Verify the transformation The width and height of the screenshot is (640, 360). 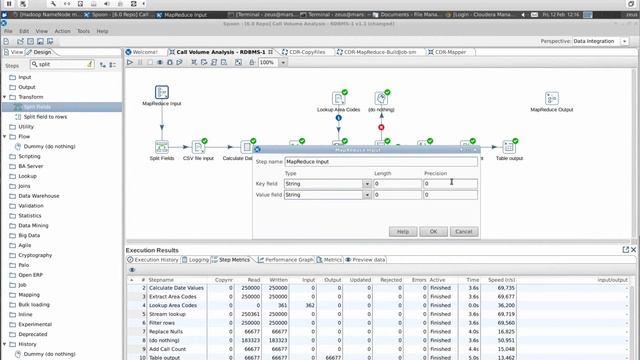[194, 62]
